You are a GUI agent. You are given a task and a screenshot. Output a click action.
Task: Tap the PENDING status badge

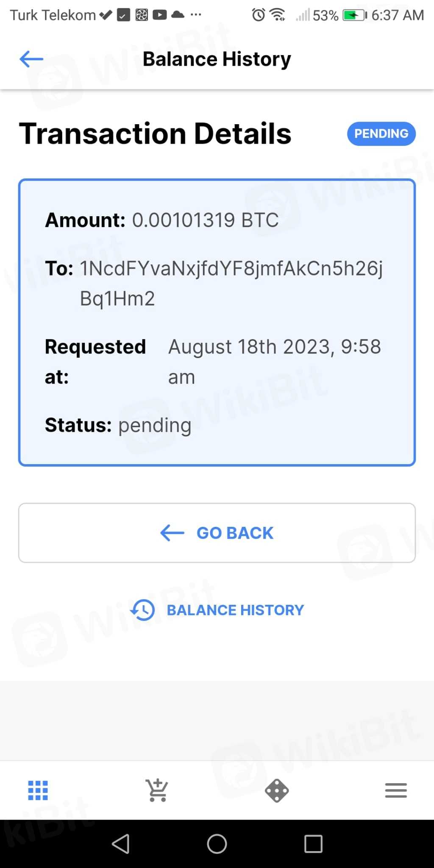[x=381, y=134]
